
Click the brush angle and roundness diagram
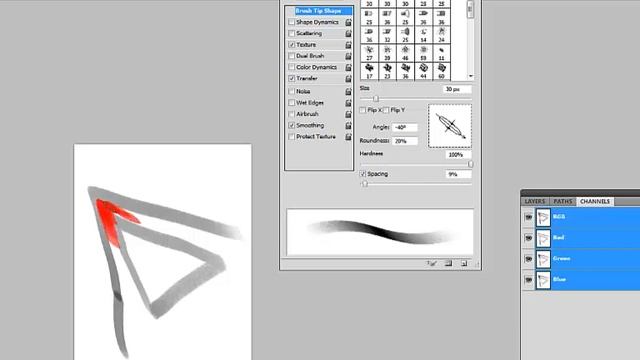[x=450, y=126]
